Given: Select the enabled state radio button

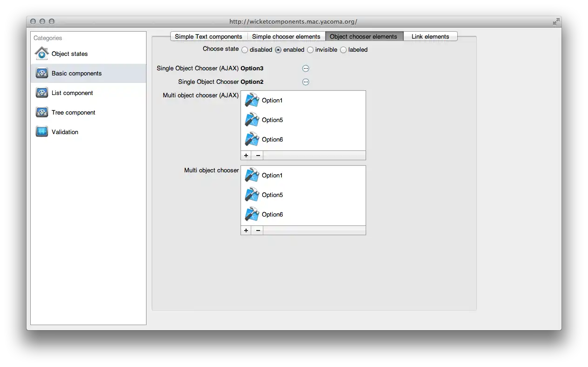Looking at the screenshot, I should pyautogui.click(x=278, y=50).
